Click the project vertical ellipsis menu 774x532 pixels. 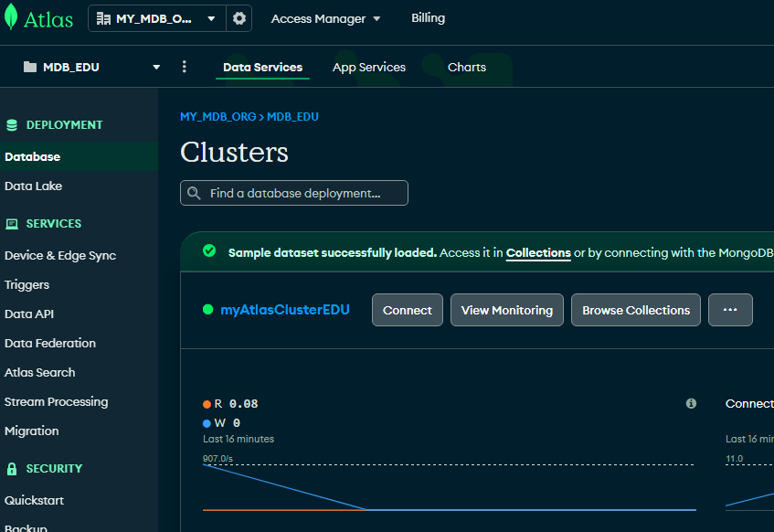185,67
